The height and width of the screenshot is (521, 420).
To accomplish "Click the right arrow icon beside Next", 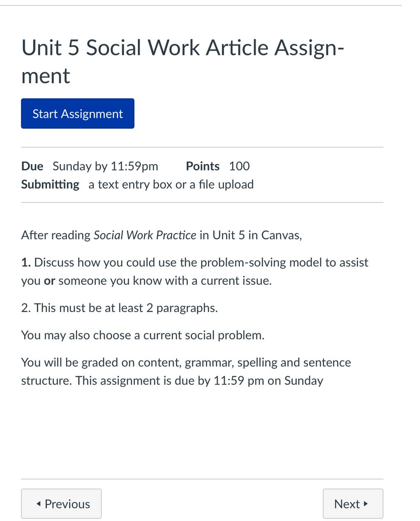I will [366, 504].
